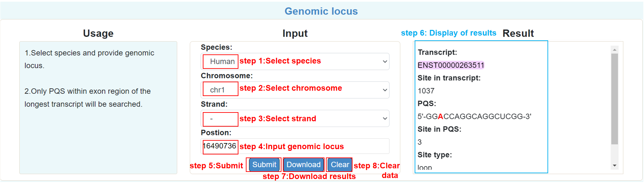
Task: Click the Usage instructions text panel
Action: [98, 107]
